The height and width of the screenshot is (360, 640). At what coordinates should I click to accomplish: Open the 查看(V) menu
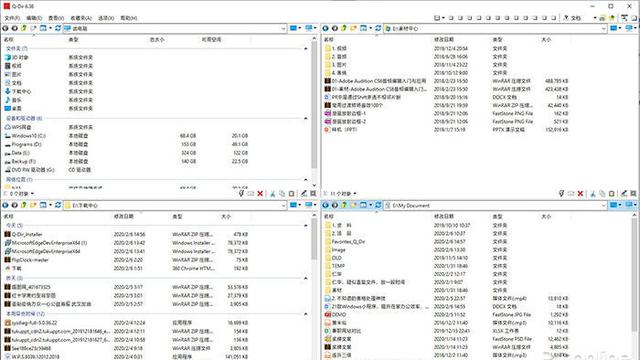(56, 18)
